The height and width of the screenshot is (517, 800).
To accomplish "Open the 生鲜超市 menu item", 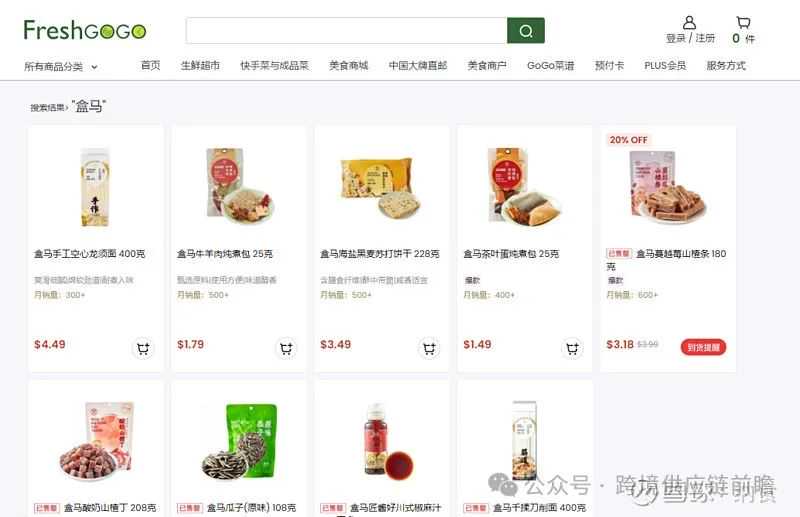I will pyautogui.click(x=200, y=65).
